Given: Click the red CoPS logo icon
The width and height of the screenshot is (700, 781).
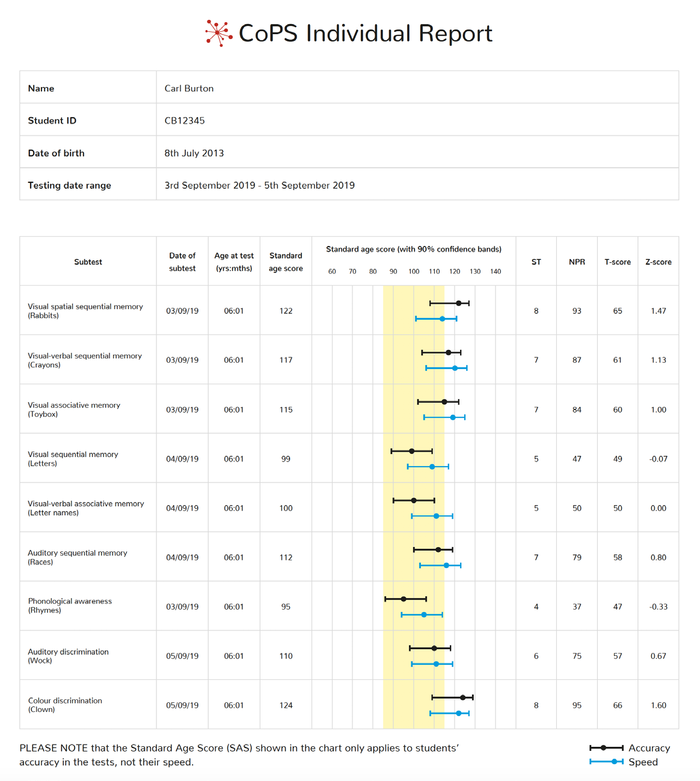Looking at the screenshot, I should point(219,33).
